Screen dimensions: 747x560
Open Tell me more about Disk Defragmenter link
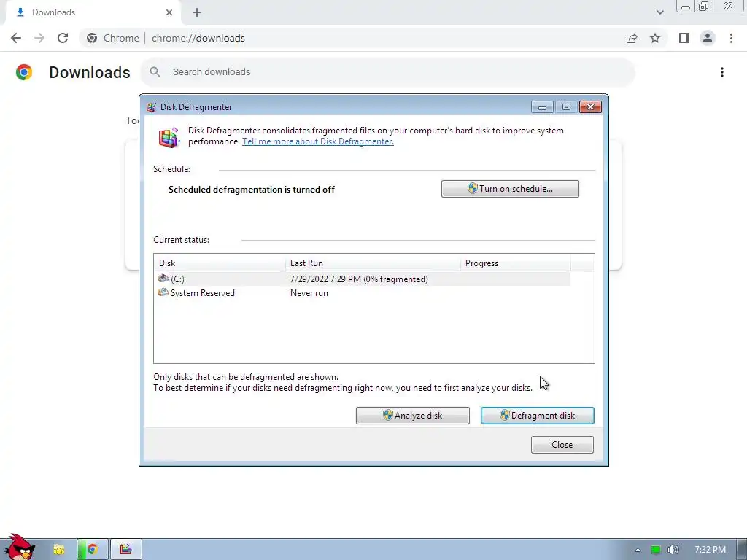(x=318, y=141)
